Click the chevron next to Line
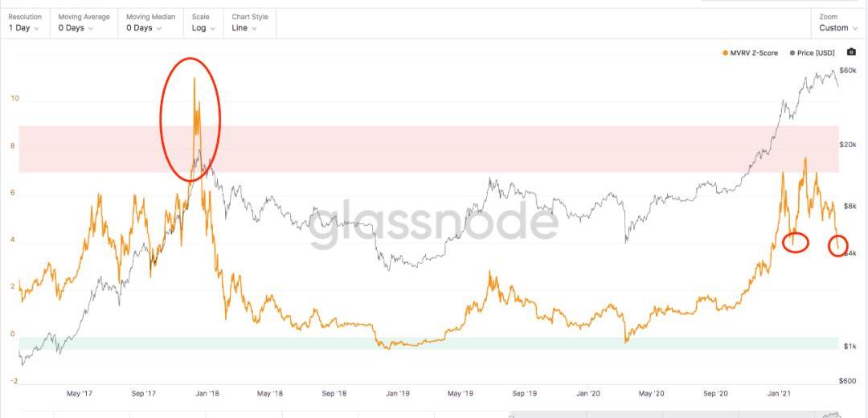Screen dimensions: 868x418 pos(254,28)
